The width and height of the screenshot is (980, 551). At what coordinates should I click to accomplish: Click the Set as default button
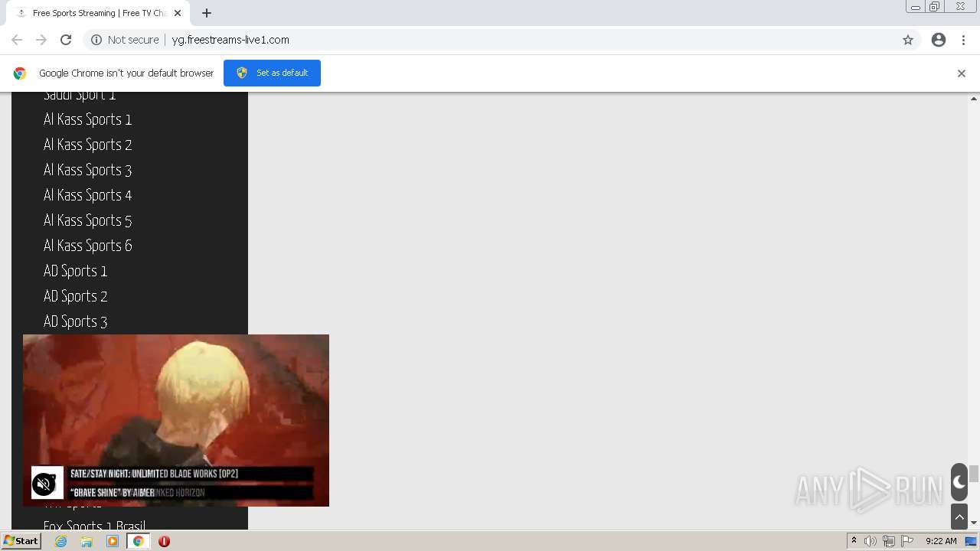pyautogui.click(x=272, y=73)
